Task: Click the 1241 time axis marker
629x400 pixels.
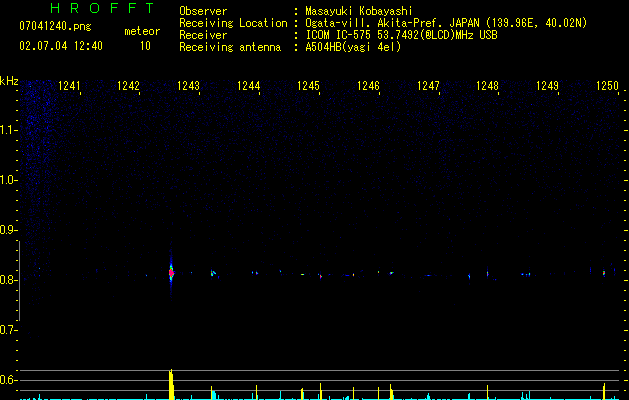Action: coord(69,86)
